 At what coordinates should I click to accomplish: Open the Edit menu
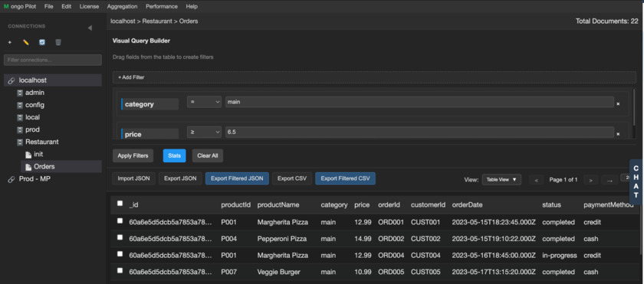coord(67,7)
